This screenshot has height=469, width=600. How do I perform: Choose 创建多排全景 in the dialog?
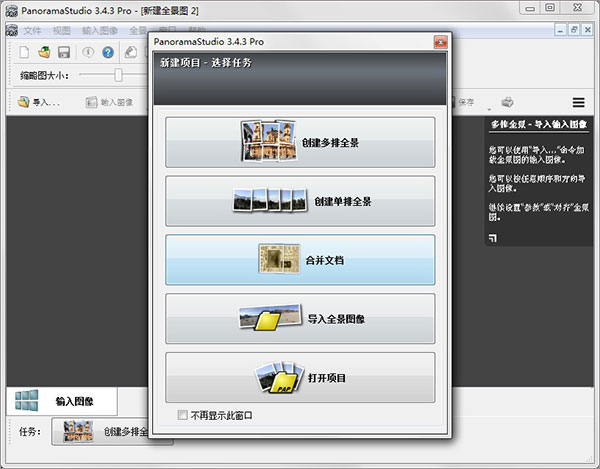(300, 142)
